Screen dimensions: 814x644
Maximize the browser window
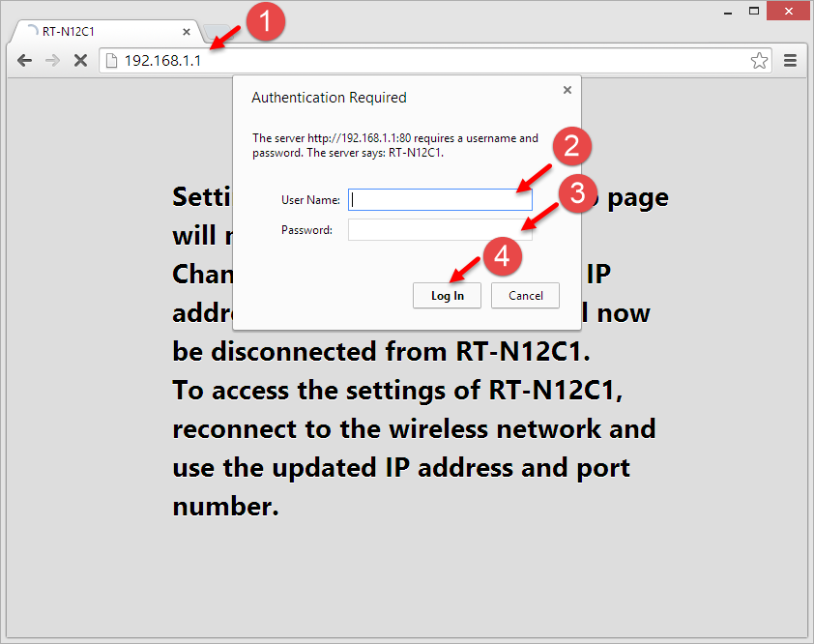754,11
